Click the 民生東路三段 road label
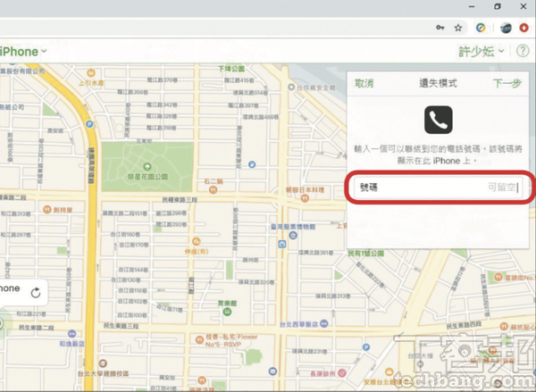 coord(121,326)
